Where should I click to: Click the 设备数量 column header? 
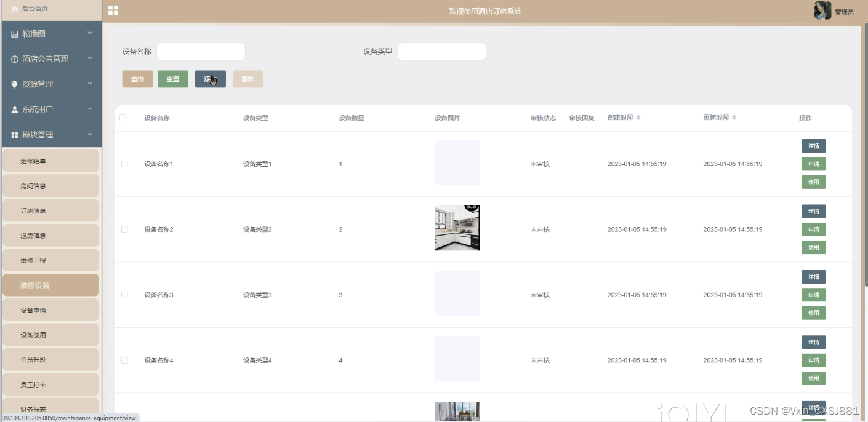tap(352, 117)
